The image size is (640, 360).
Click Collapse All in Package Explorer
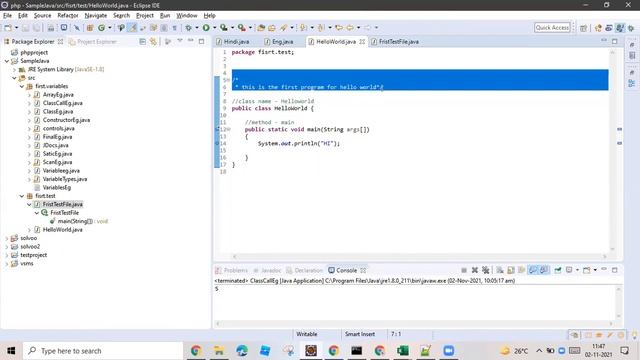point(142,41)
